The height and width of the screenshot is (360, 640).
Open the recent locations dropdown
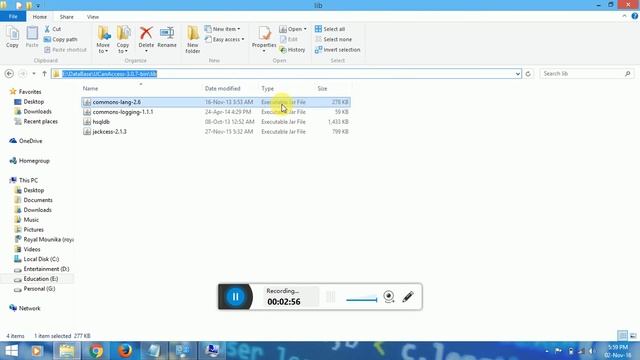point(34,73)
